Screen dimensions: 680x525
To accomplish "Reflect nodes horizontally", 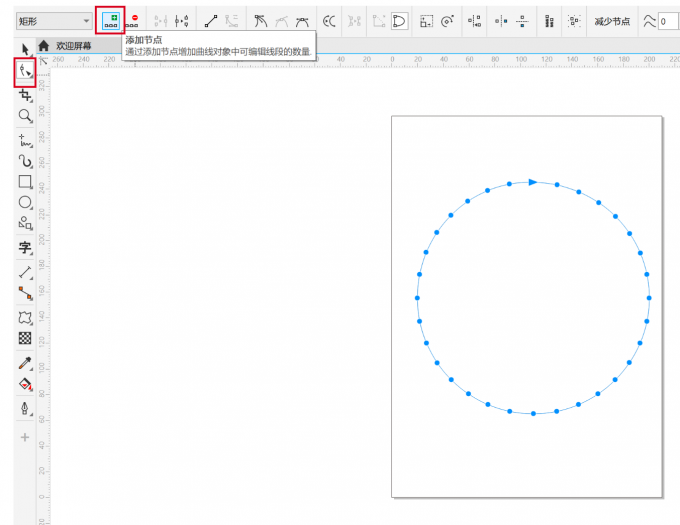I will (x=501, y=21).
